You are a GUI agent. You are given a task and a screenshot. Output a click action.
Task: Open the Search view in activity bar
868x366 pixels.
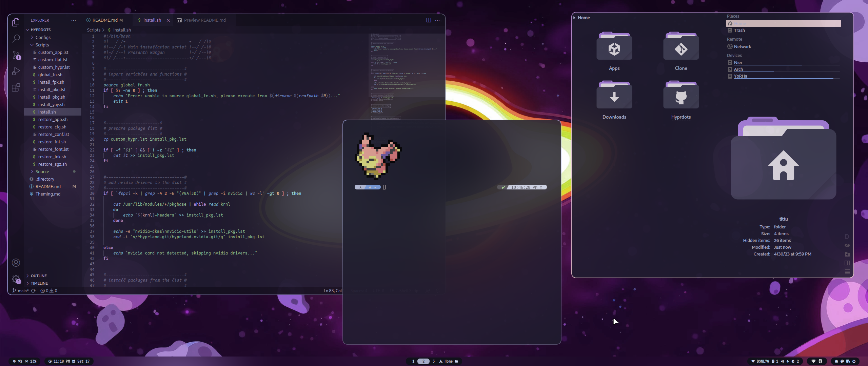tap(16, 38)
